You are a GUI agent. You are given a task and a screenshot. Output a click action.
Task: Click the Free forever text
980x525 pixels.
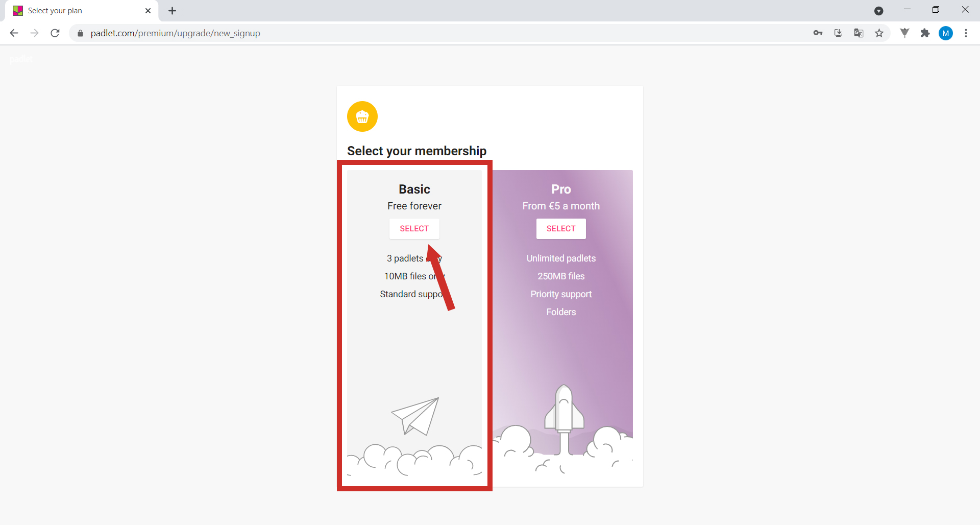[414, 206]
